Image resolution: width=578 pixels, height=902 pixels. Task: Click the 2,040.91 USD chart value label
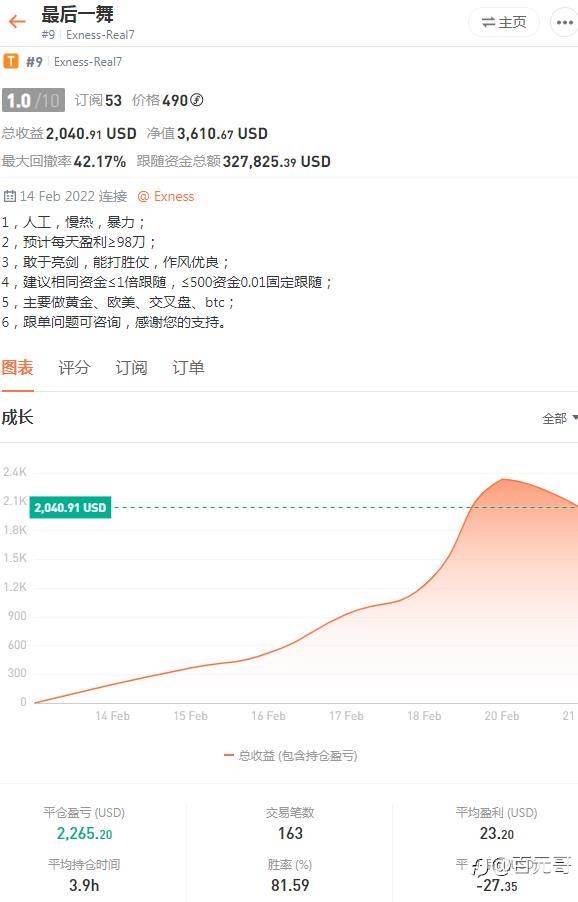click(x=70, y=507)
